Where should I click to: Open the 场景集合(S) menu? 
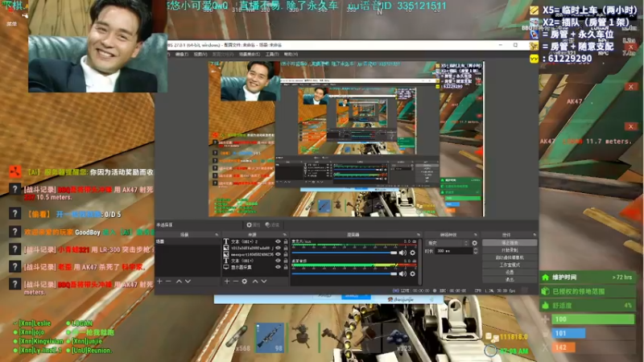tap(250, 54)
